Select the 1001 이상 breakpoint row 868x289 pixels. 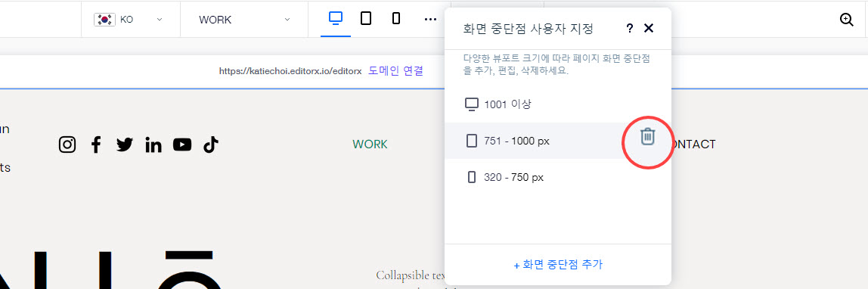(558, 104)
